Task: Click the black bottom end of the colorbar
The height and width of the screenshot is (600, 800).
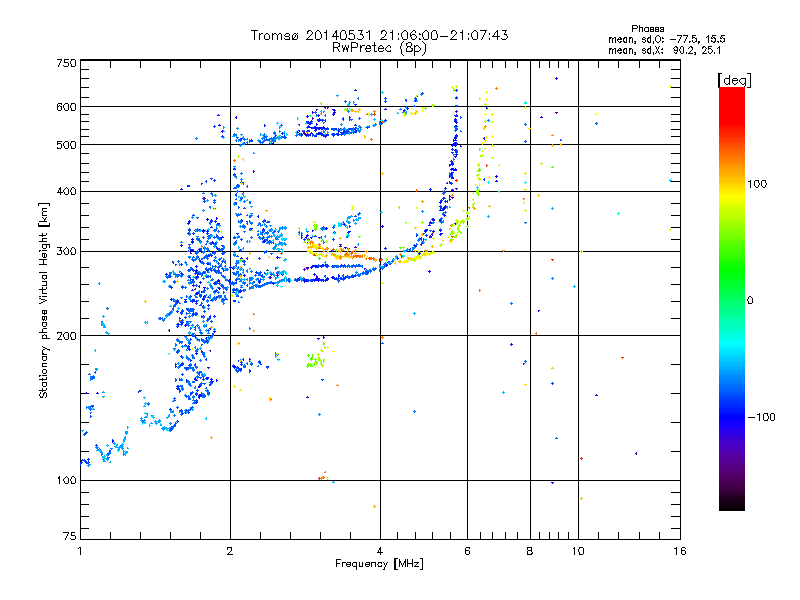Action: click(x=732, y=501)
